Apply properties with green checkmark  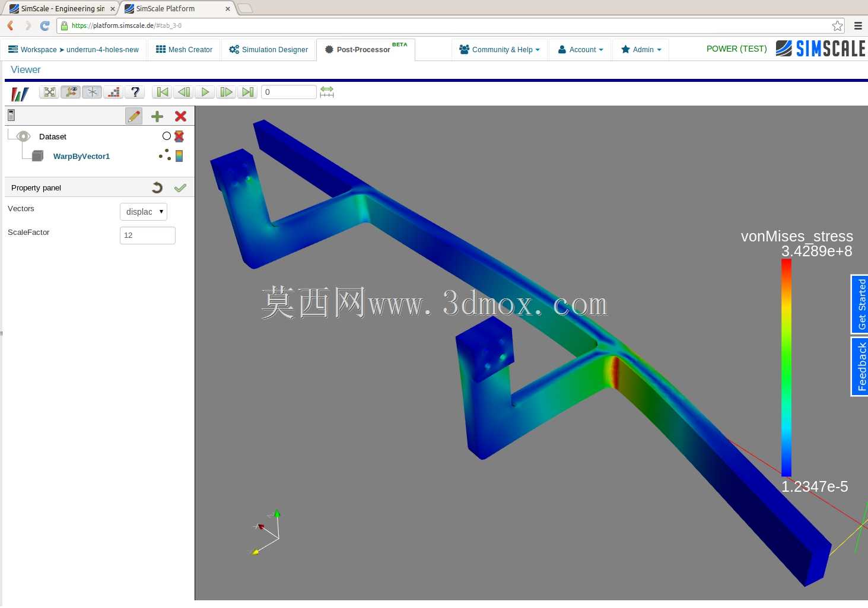pos(180,188)
